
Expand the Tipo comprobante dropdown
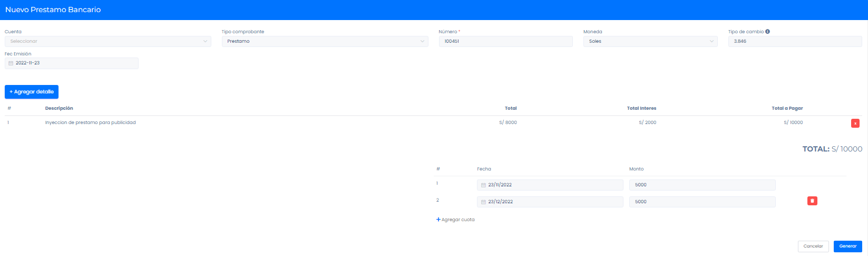pos(325,41)
